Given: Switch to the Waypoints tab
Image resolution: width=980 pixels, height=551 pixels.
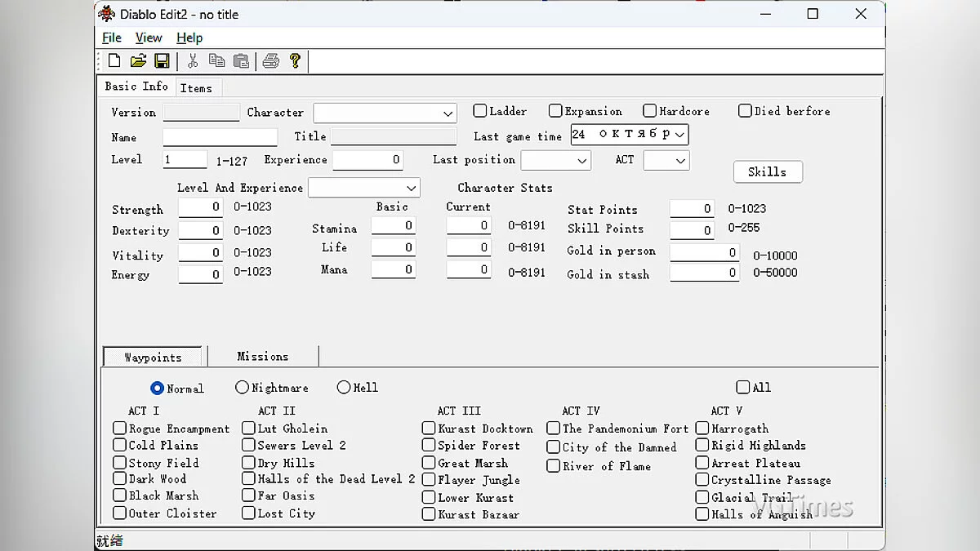Looking at the screenshot, I should click(153, 357).
